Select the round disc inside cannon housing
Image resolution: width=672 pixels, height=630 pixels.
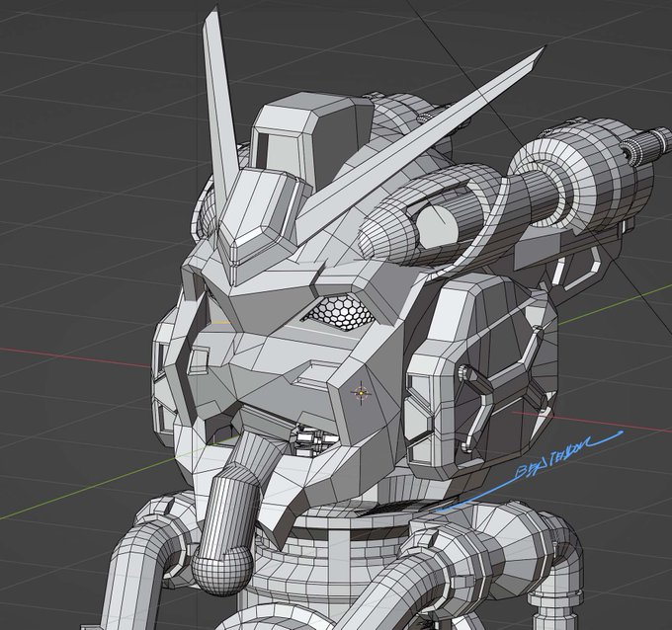[436, 228]
